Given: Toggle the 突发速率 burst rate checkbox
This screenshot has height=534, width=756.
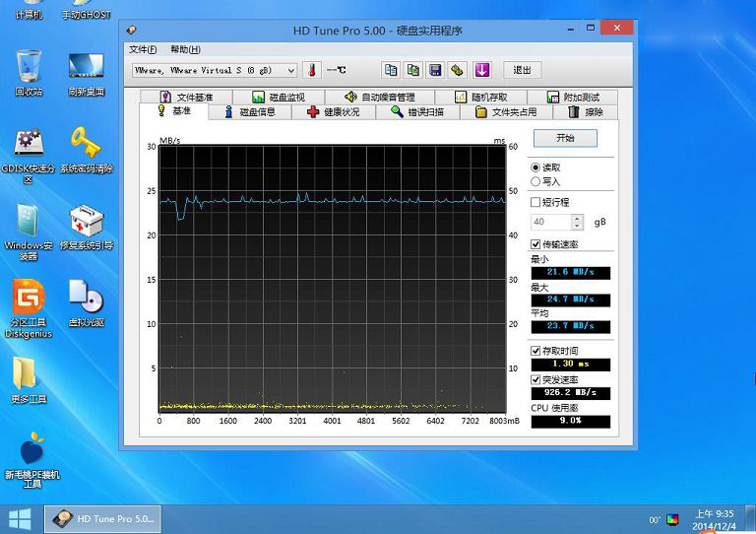Looking at the screenshot, I should (535, 379).
